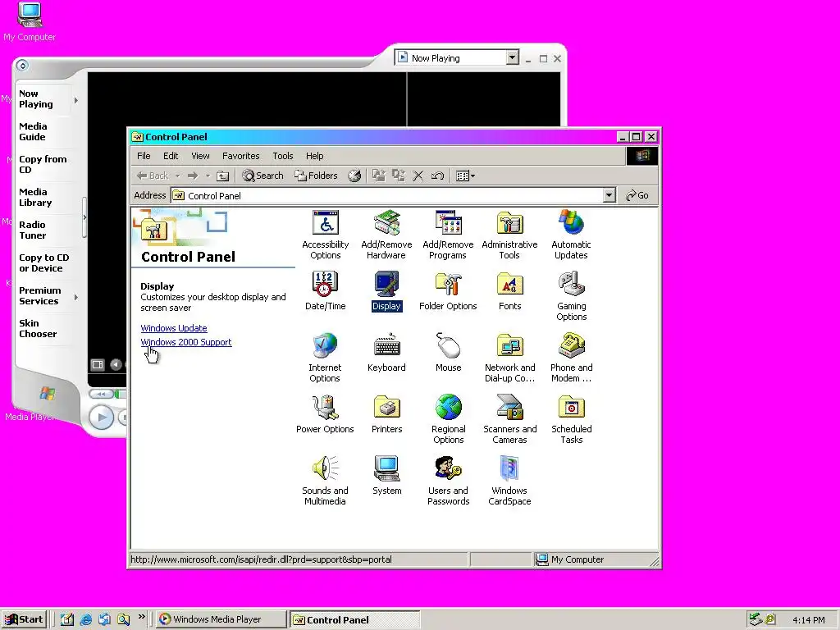The height and width of the screenshot is (630, 840).
Task: Follow the Windows Update link
Action: (x=174, y=328)
